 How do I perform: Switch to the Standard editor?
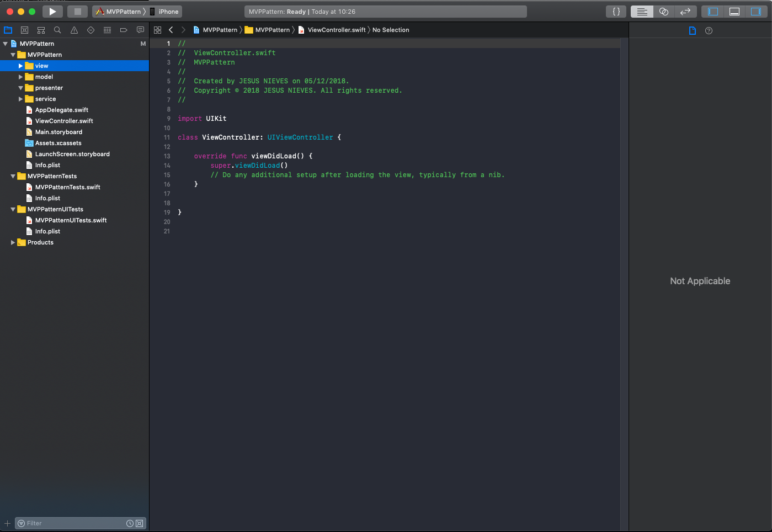point(642,12)
